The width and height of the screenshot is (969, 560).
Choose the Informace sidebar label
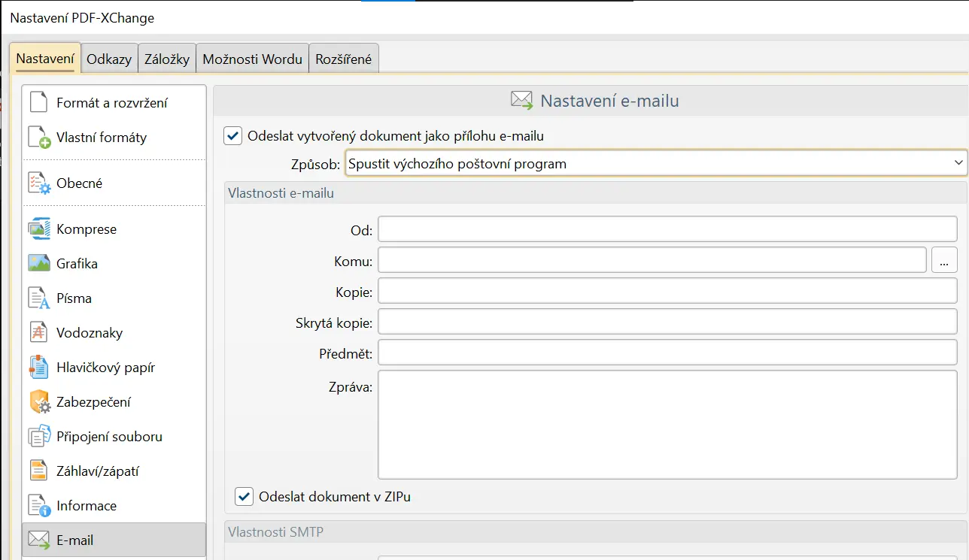click(87, 506)
